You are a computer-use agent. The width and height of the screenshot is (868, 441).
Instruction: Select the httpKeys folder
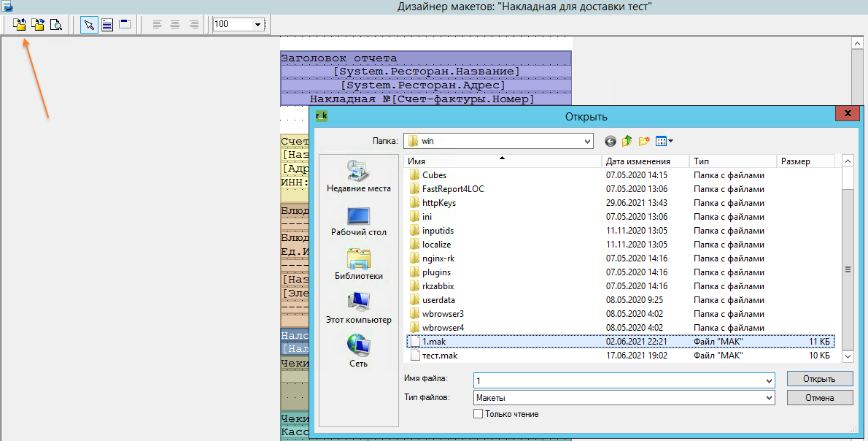(x=439, y=203)
